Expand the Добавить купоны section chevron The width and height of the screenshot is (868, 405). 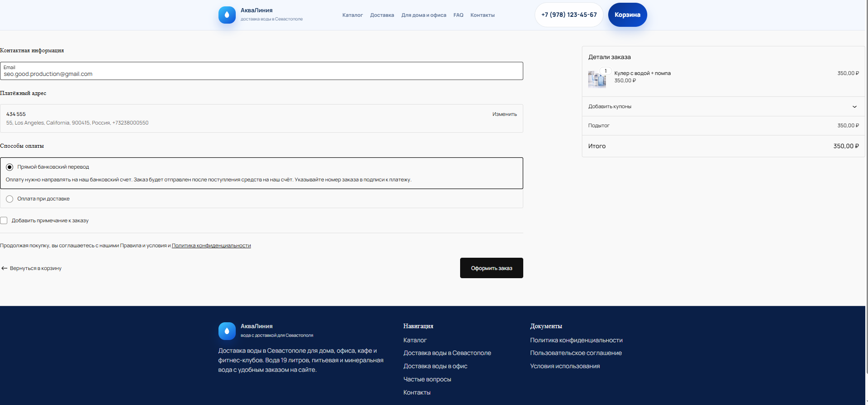(854, 107)
